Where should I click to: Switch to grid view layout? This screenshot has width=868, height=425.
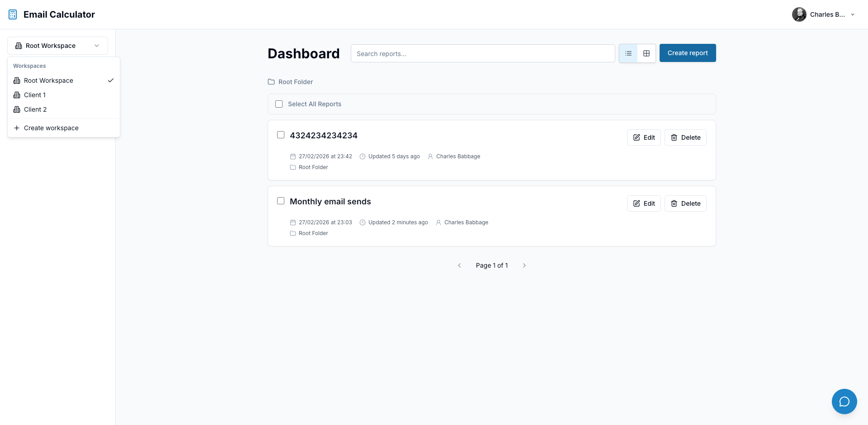tap(646, 53)
